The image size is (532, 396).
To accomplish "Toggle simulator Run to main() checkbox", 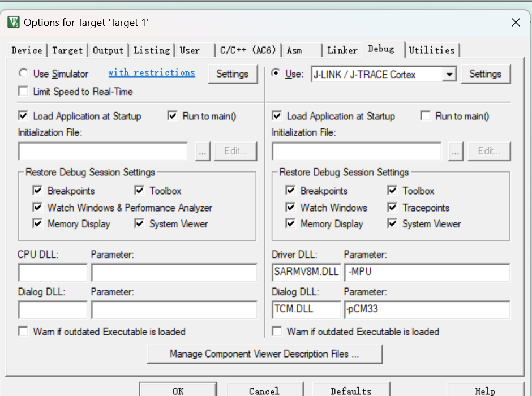I will 173,116.
